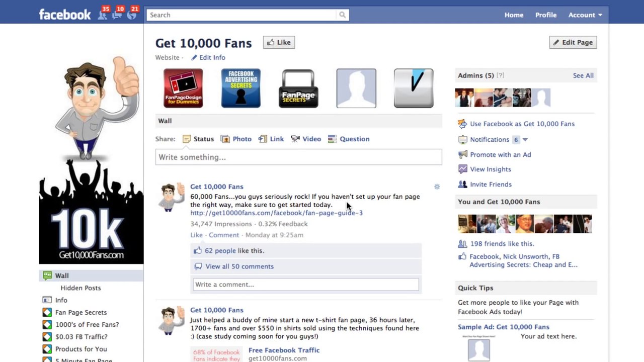Viewport: 644px width, 362px height.
Task: Click Comment under the 60,000 Fans post
Action: tap(224, 235)
